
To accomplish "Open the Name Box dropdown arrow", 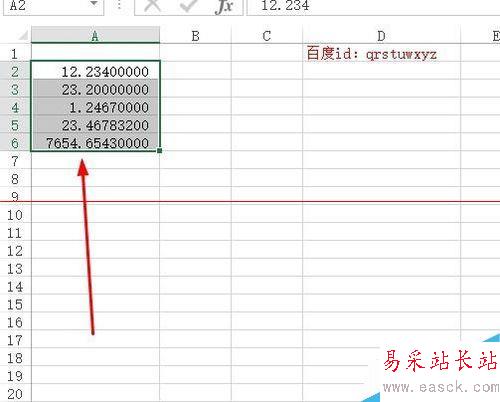I will click(x=94, y=4).
